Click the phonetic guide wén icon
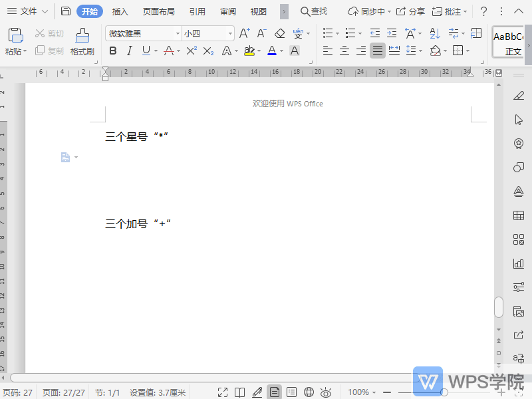 click(298, 33)
